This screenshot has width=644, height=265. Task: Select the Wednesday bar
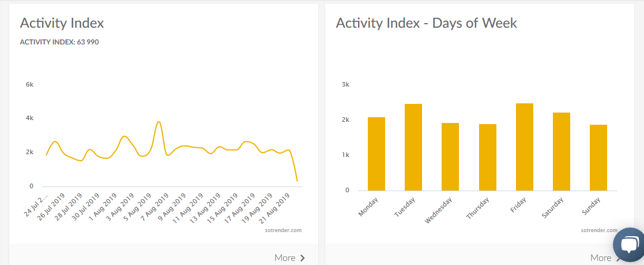point(450,156)
